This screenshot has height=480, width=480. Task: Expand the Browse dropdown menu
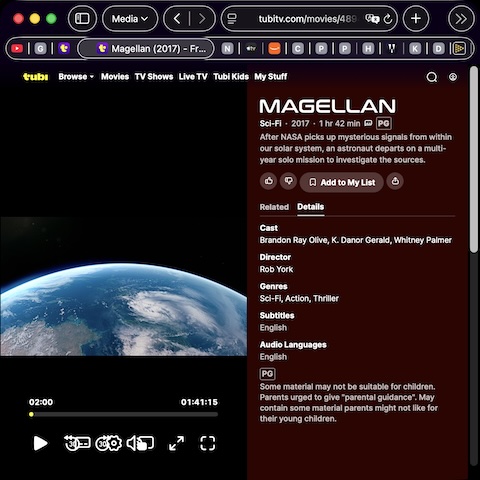76,77
